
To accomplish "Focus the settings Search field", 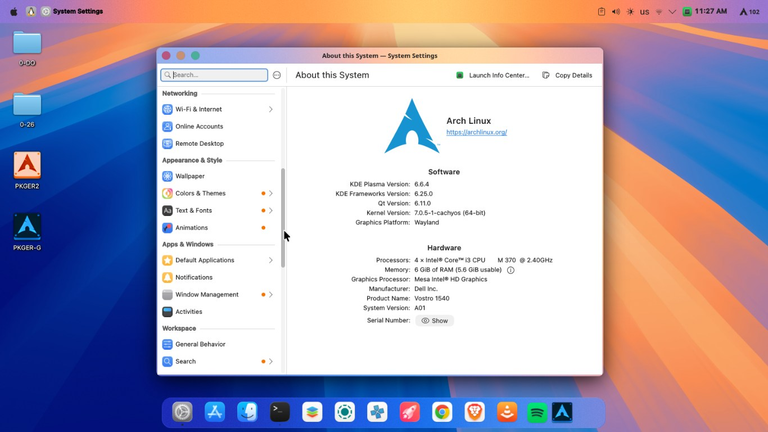I will [x=214, y=75].
